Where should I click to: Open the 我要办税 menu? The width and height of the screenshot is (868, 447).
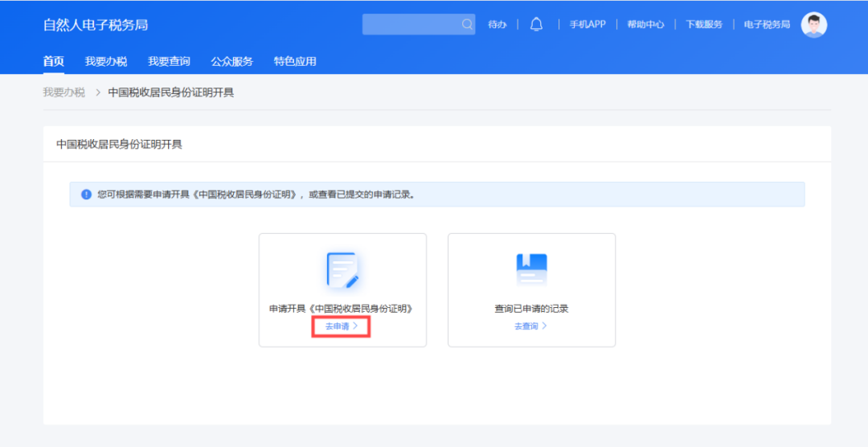(x=106, y=61)
